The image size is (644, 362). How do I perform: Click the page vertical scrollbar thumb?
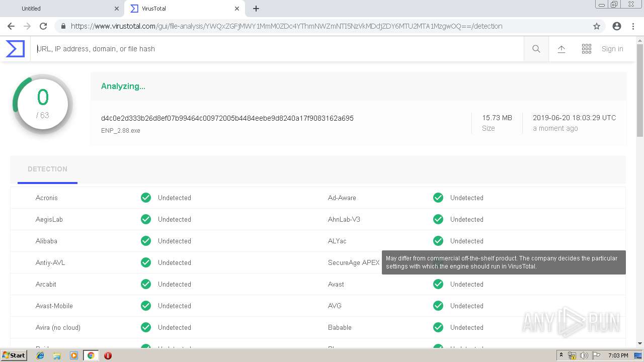[x=640, y=89]
